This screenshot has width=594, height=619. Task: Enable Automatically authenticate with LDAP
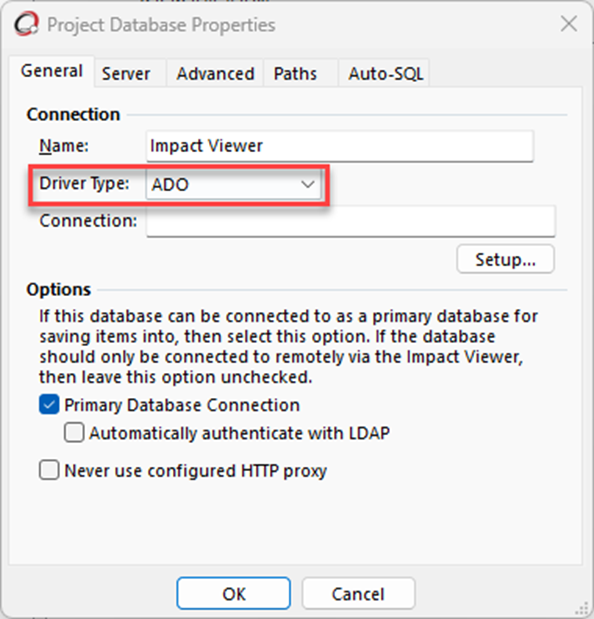[74, 433]
